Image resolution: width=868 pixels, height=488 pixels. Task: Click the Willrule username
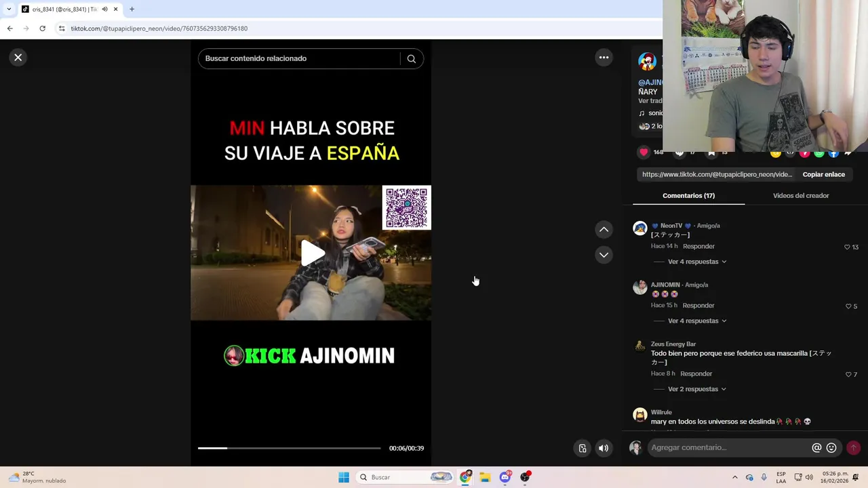[661, 412]
